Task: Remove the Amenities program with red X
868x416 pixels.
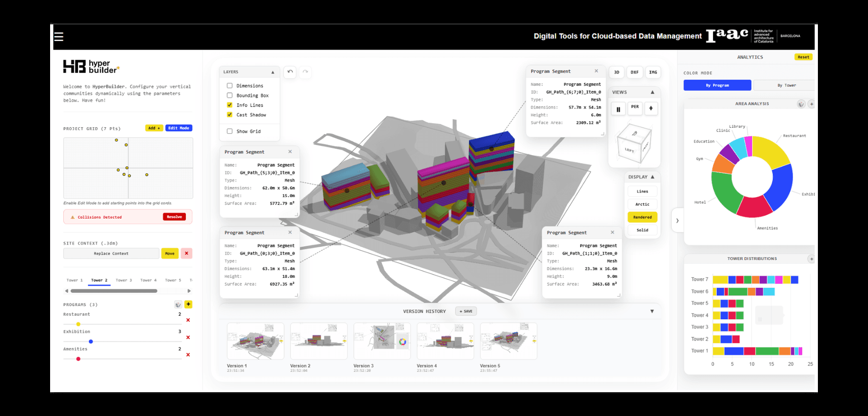Action: pos(188,355)
